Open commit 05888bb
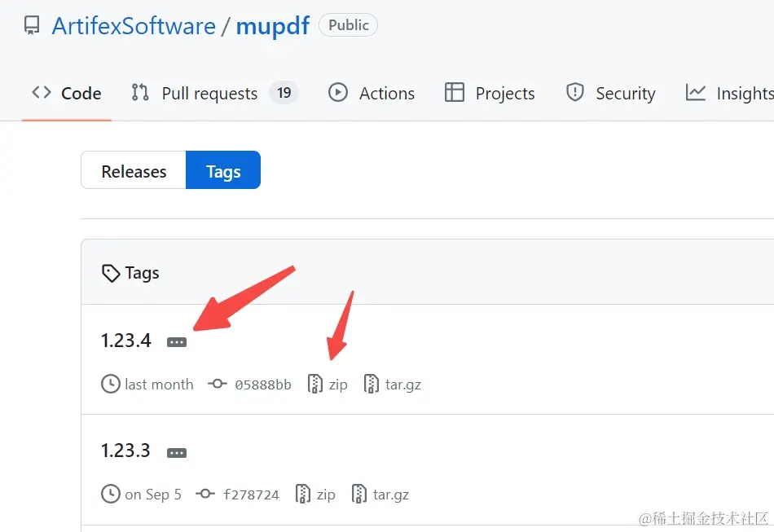Screen dimensions: 774x532 pos(263,385)
